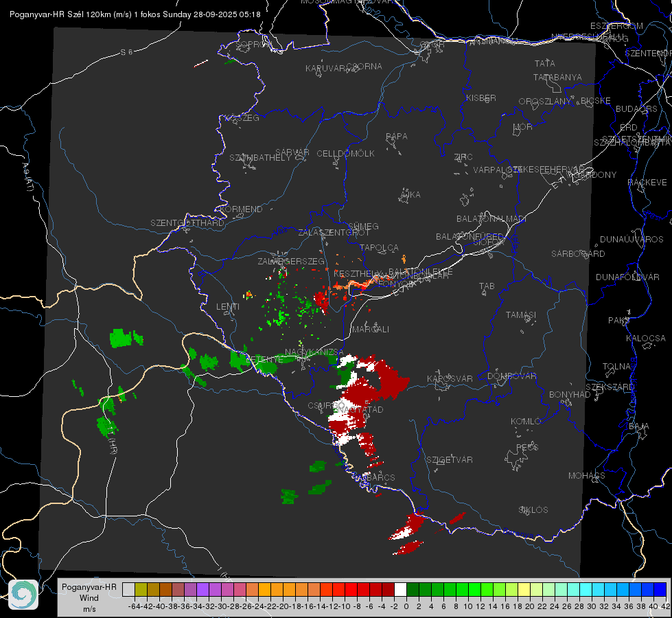Select the SARBOGARD label
This screenshot has height=618, width=672.
point(578,254)
